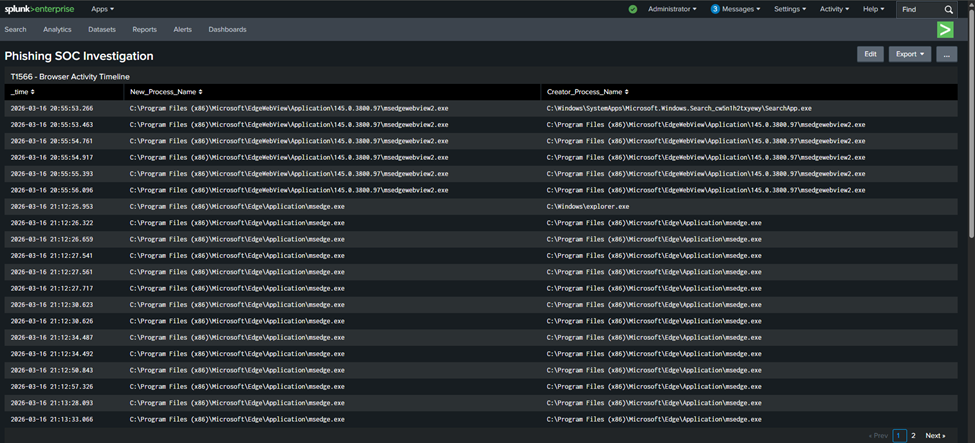975x443 pixels.
Task: Select timestamp 2026-03-16 21:12:50.843
Action: tap(52, 370)
